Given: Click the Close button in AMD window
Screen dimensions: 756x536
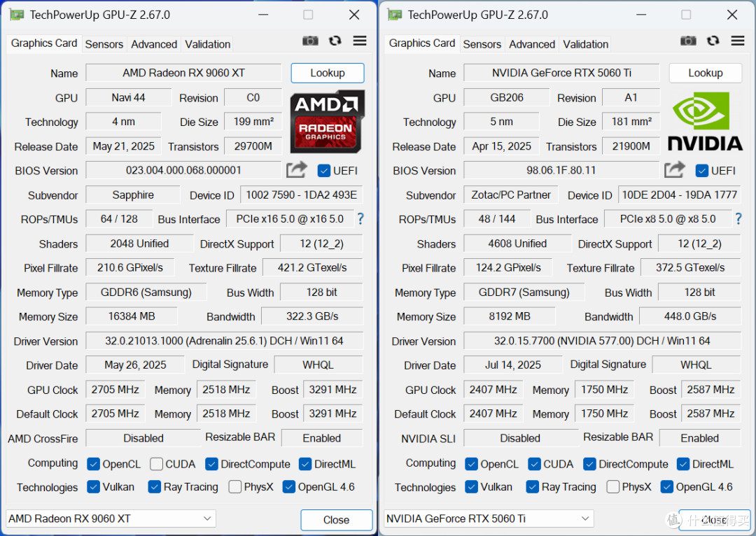Looking at the screenshot, I should (x=336, y=520).
